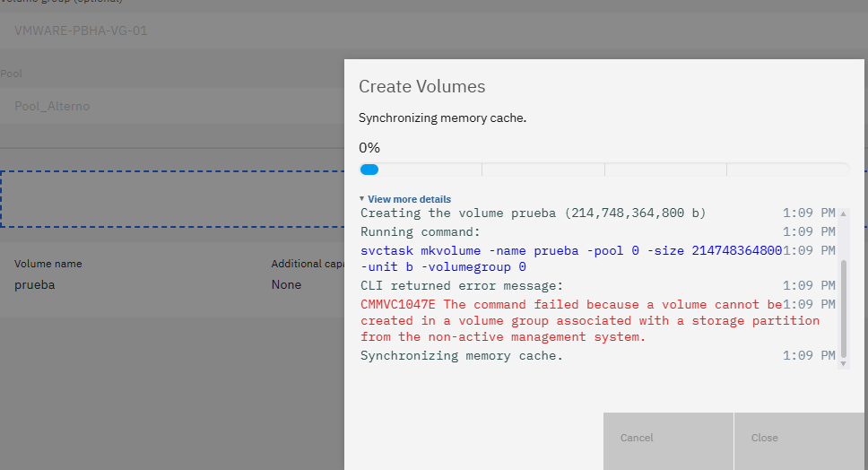The image size is (868, 470).
Task: Open the Pool_Alterno pool field
Action: (171, 106)
